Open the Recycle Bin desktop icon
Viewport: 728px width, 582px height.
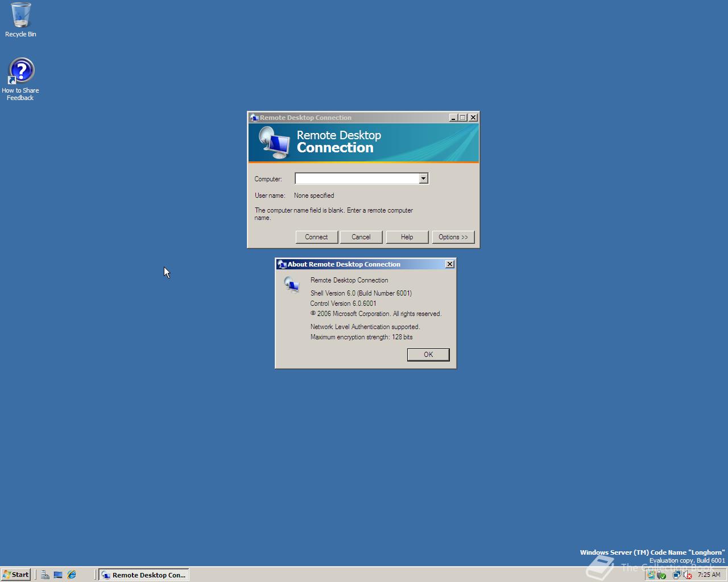tap(20, 20)
